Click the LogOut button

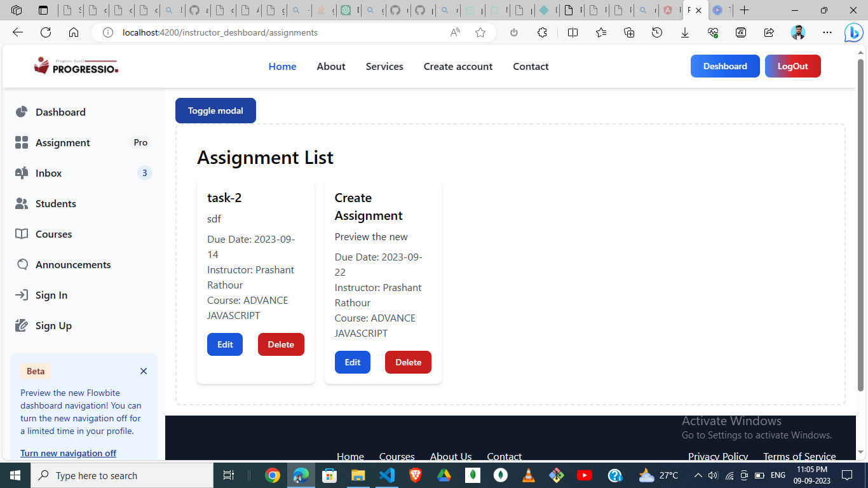792,66
